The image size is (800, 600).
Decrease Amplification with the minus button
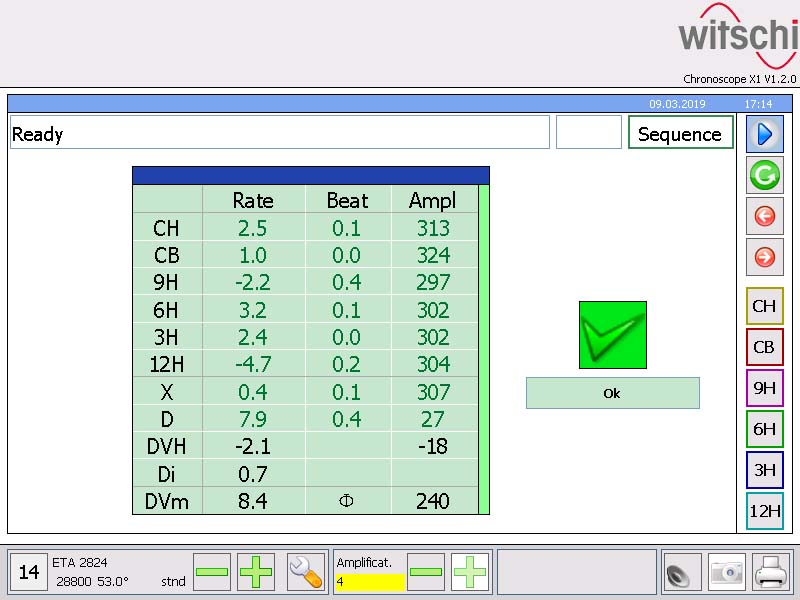click(426, 572)
